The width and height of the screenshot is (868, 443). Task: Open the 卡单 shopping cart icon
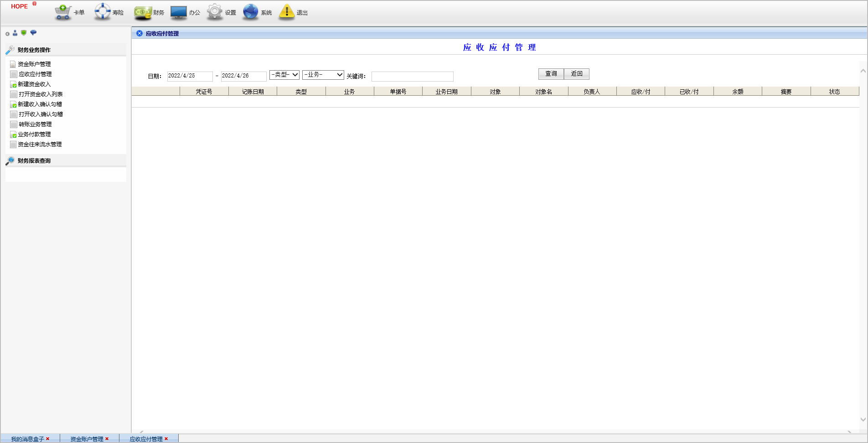pos(63,12)
